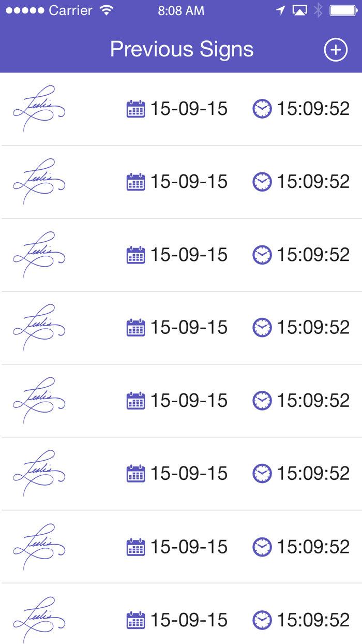362x644 pixels.
Task: Select the clock icon in the fourth row
Action: [262, 328]
